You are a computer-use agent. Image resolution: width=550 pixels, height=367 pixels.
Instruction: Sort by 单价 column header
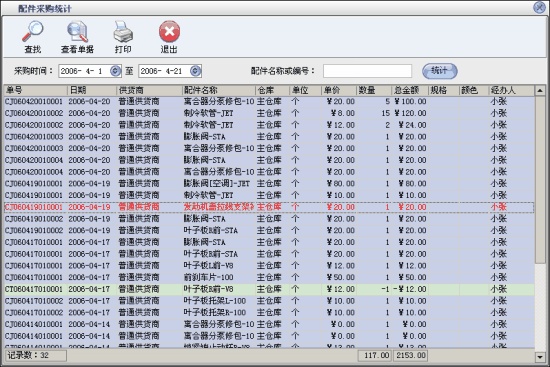(339, 91)
